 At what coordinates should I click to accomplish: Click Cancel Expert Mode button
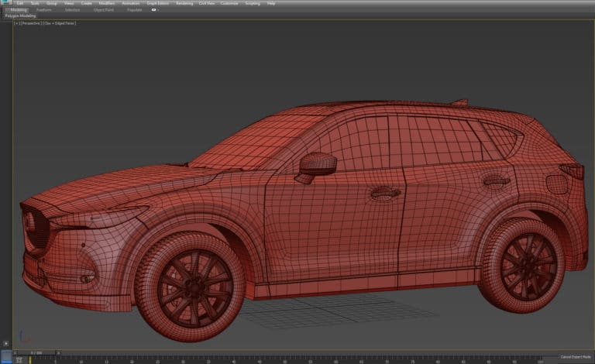pyautogui.click(x=576, y=357)
